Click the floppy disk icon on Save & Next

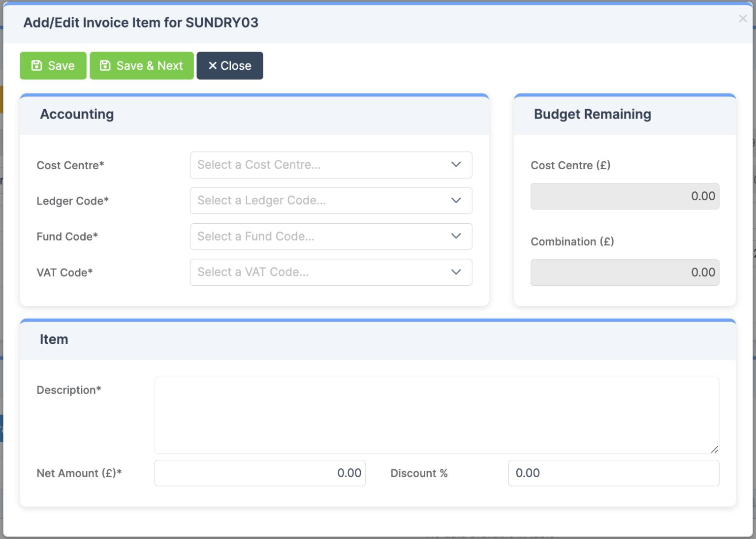[x=105, y=65]
